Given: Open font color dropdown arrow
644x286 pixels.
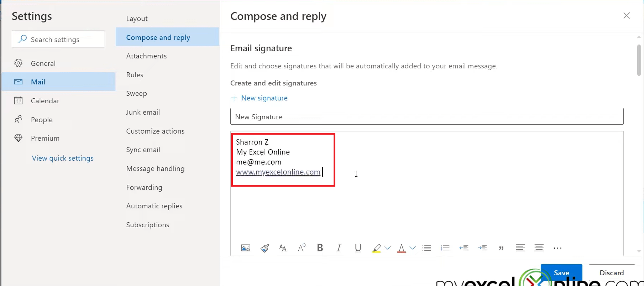Looking at the screenshot, I should pyautogui.click(x=413, y=248).
